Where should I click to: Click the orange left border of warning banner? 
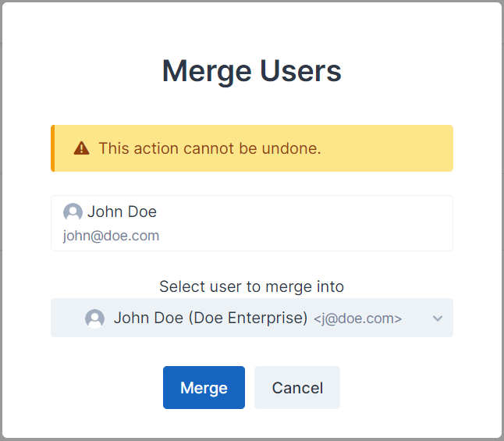click(53, 148)
